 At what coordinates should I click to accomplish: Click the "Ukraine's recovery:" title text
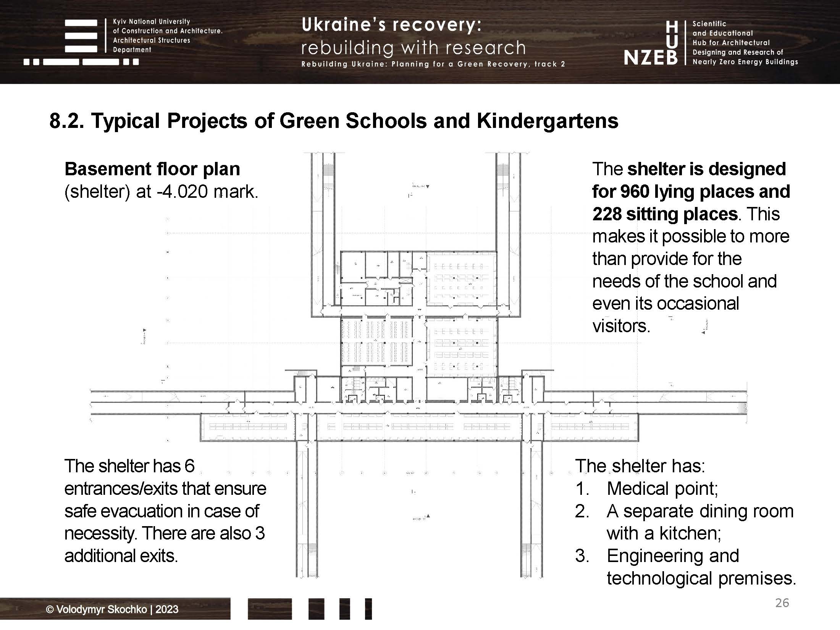point(392,25)
